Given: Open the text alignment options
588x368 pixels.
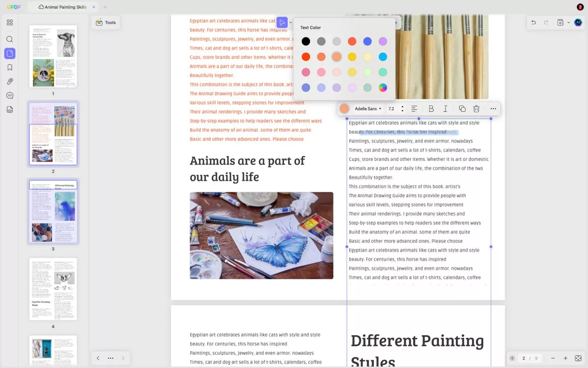Looking at the screenshot, I should tap(414, 109).
